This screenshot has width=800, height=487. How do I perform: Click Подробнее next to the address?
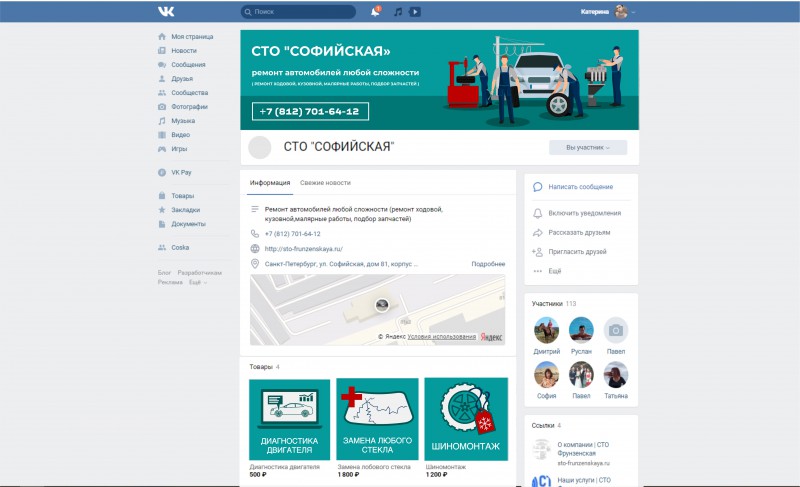[488, 264]
